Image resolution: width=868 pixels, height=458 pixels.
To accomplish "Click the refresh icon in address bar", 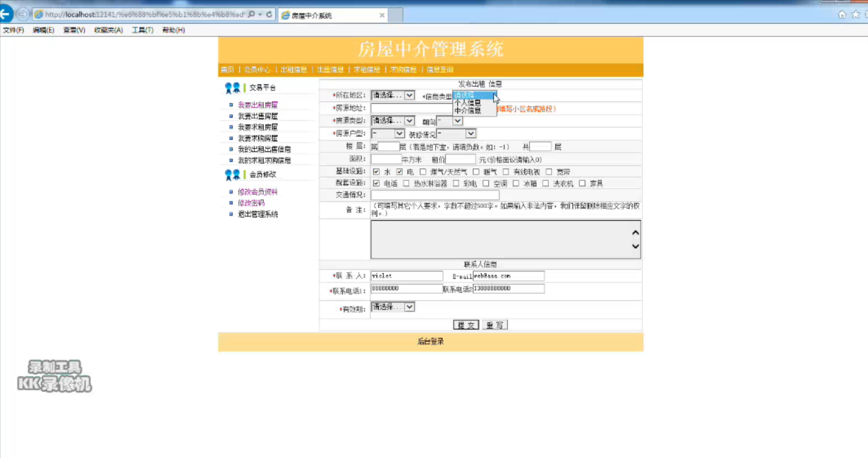I will 269,14.
